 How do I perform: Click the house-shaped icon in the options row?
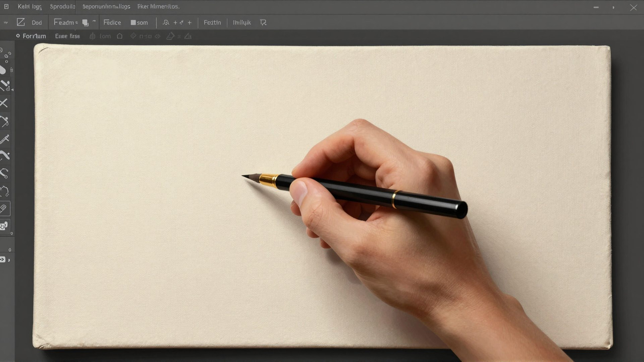click(120, 36)
